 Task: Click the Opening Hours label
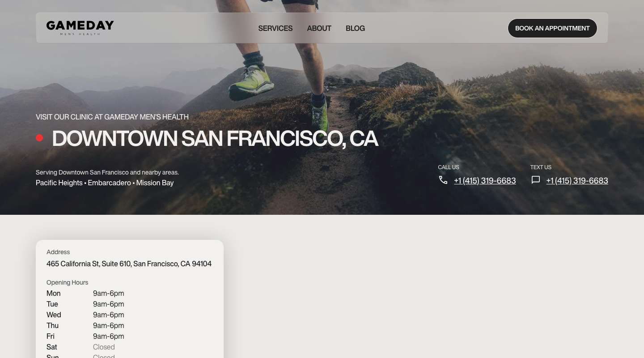coord(67,282)
